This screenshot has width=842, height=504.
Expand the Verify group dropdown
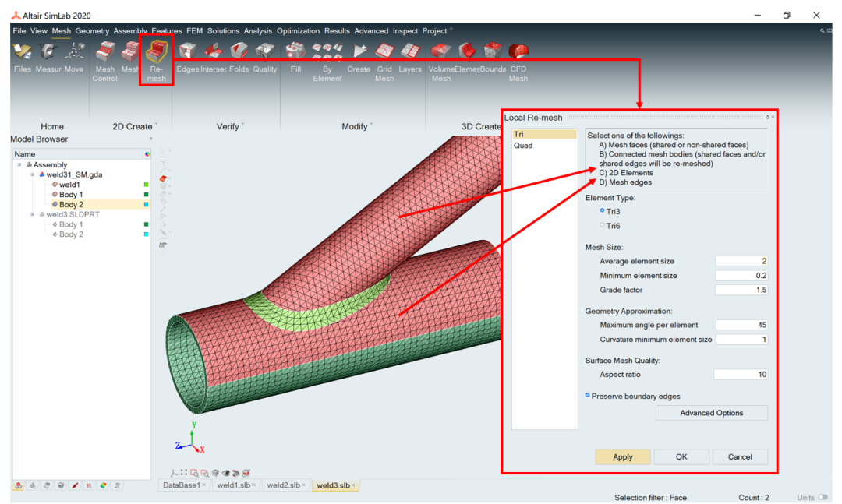(x=242, y=125)
